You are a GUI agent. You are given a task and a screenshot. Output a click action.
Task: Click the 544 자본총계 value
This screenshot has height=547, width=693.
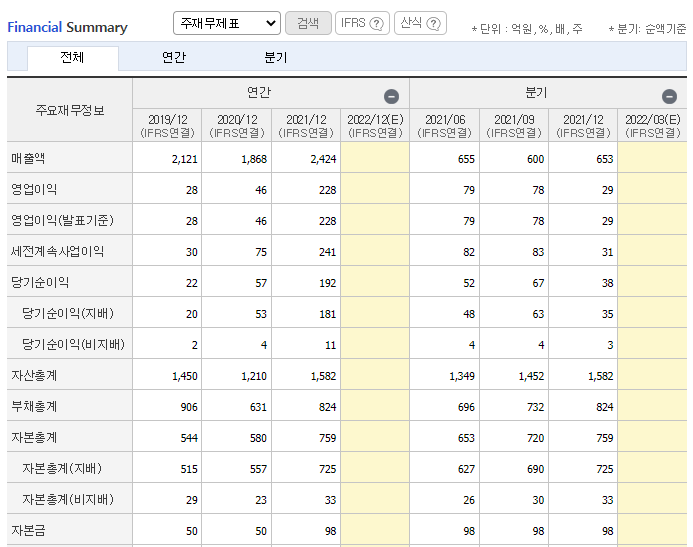[x=189, y=438]
